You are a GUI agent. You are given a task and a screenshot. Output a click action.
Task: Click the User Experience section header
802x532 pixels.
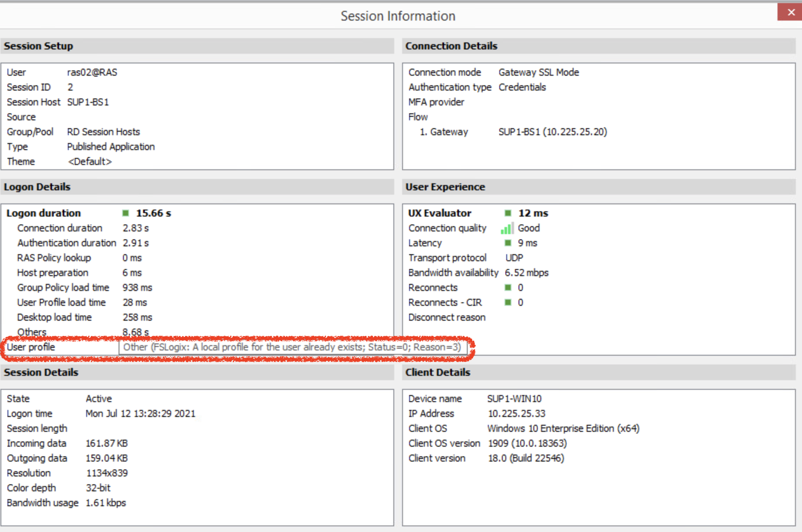(x=445, y=187)
